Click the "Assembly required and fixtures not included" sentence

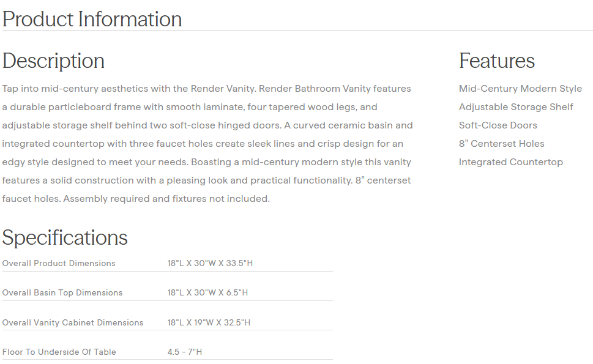(166, 199)
